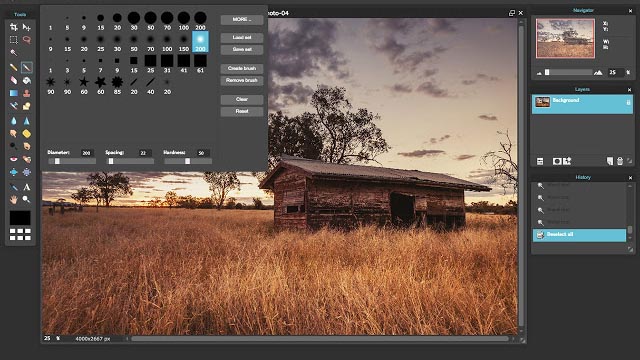Select the Color Replace tool
This screenshot has width=640, height=360.
click(x=13, y=106)
